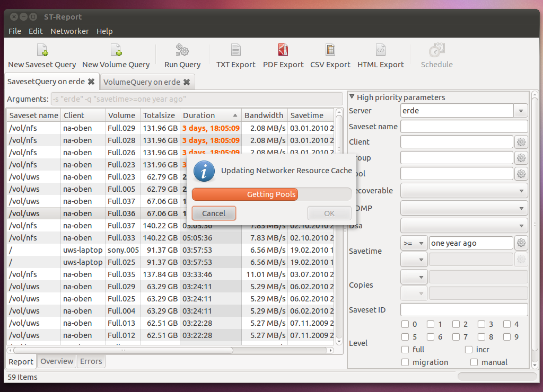Sort table by Saveset name column

pos(33,115)
